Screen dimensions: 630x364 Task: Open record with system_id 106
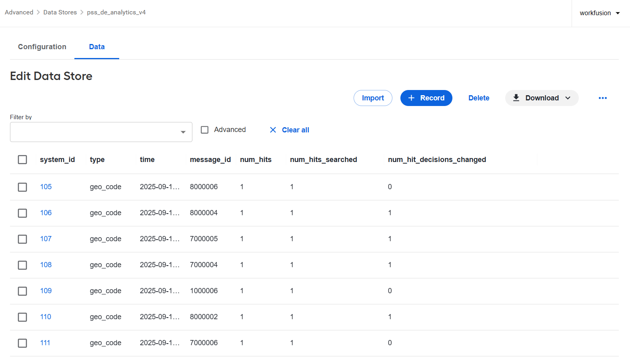click(x=46, y=213)
